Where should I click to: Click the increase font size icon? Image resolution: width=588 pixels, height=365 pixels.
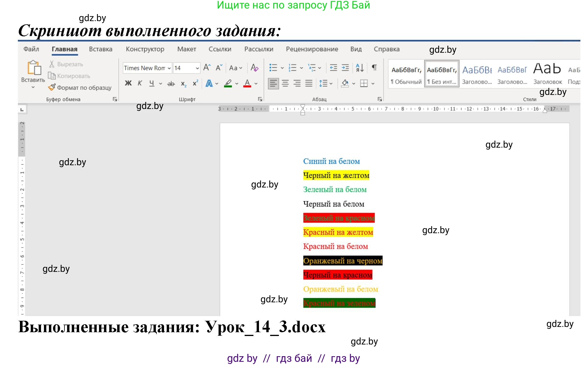tap(207, 68)
